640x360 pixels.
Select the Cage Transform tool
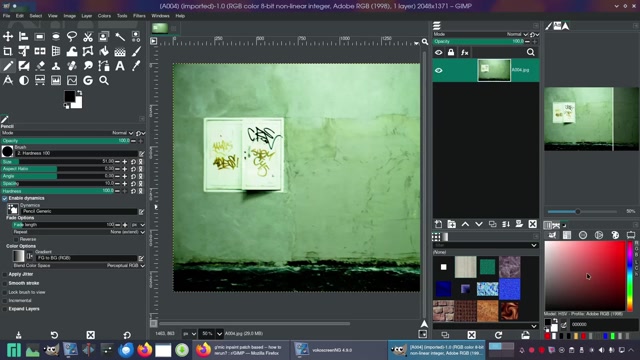(x=88, y=51)
